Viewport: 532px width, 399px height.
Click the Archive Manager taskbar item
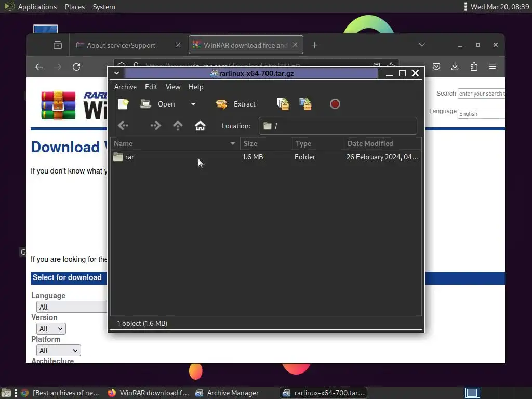tap(228, 393)
